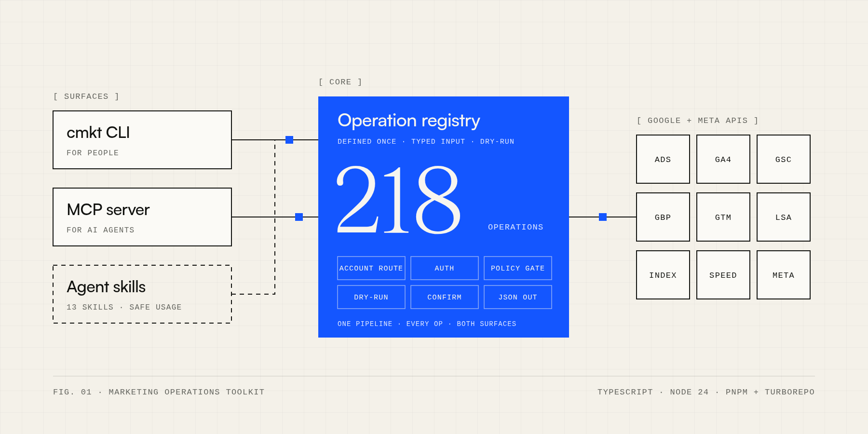868x434 pixels.
Task: Click the blue connector node from MCP server
Action: (x=299, y=217)
